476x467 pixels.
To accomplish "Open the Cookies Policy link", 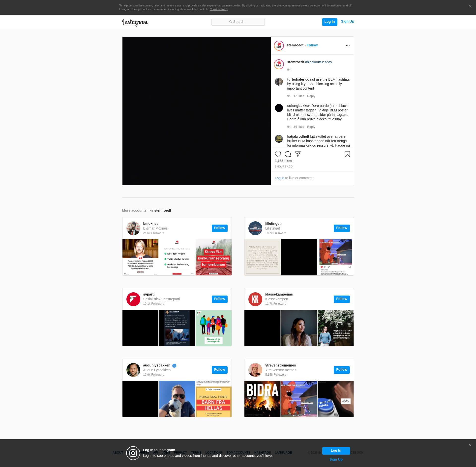I will click(x=218, y=9).
